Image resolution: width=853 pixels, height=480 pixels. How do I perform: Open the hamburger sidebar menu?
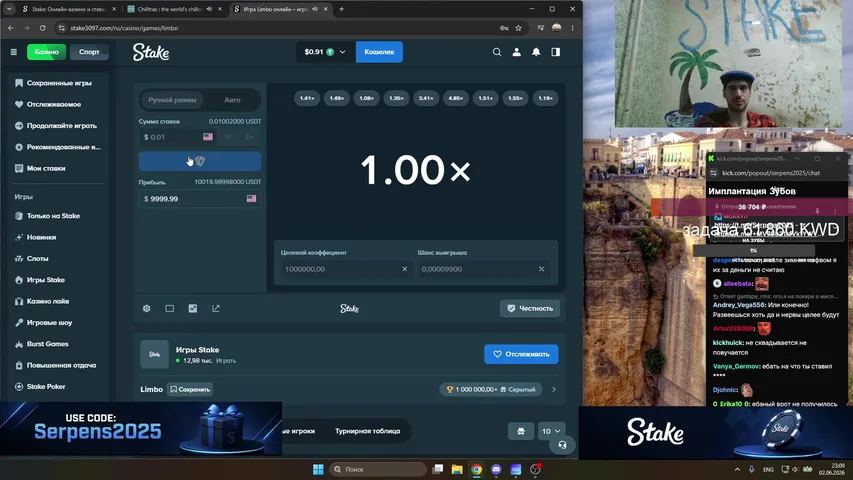click(14, 52)
